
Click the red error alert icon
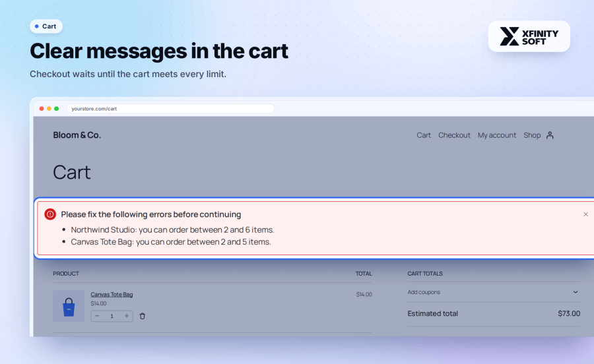(50, 214)
